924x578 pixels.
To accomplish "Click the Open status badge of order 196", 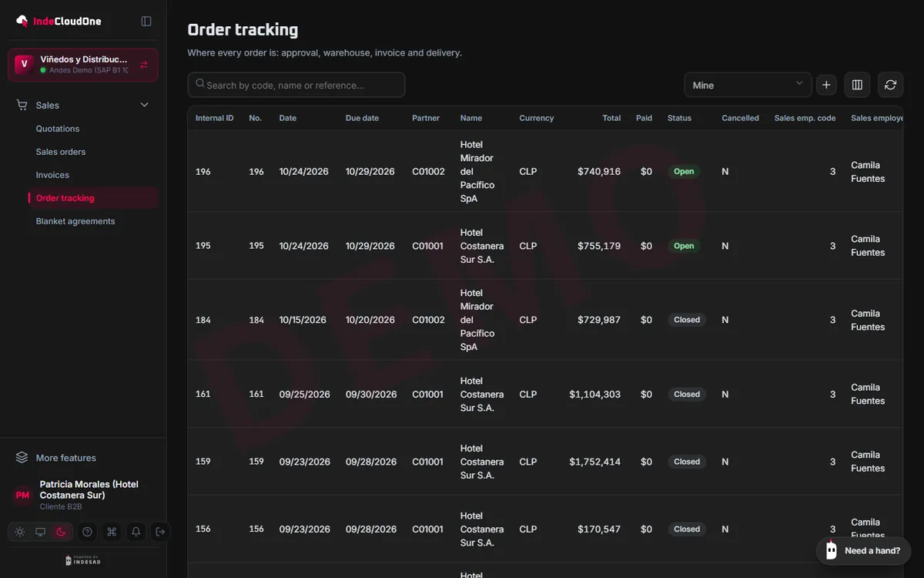I will click(x=684, y=172).
